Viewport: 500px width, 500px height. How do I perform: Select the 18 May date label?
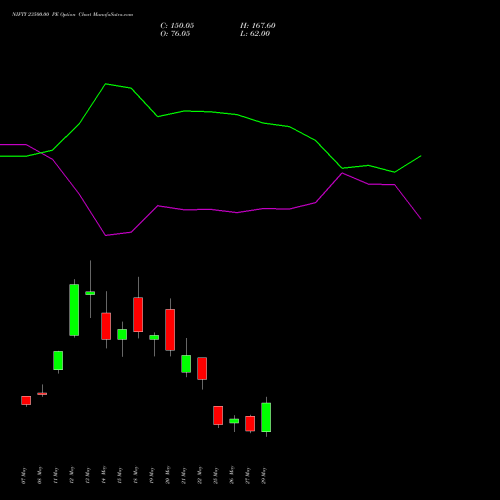pos(136,476)
